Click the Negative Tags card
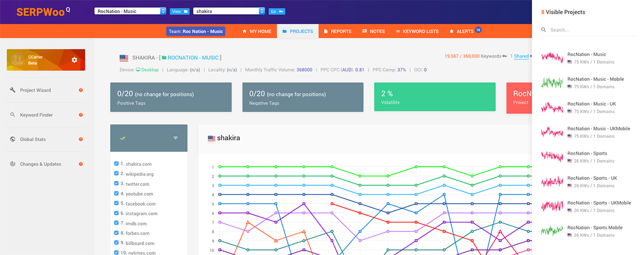The height and width of the screenshot is (255, 644). [303, 97]
